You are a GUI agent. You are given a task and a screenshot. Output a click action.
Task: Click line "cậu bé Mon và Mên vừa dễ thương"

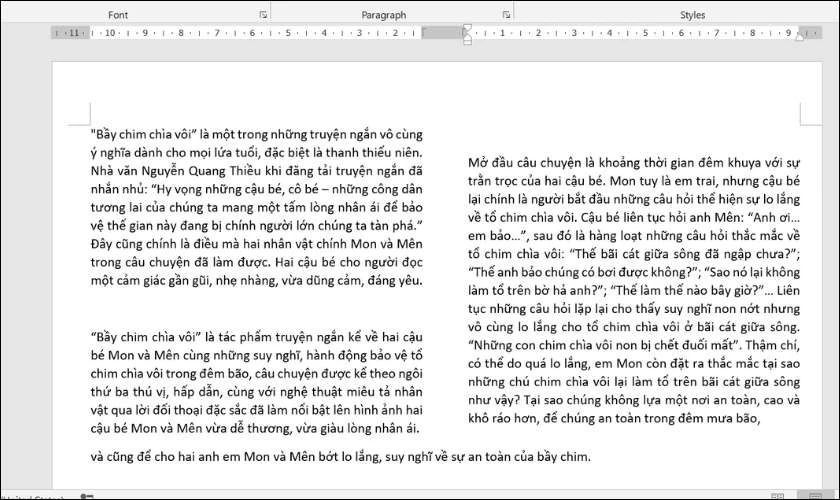point(255,428)
